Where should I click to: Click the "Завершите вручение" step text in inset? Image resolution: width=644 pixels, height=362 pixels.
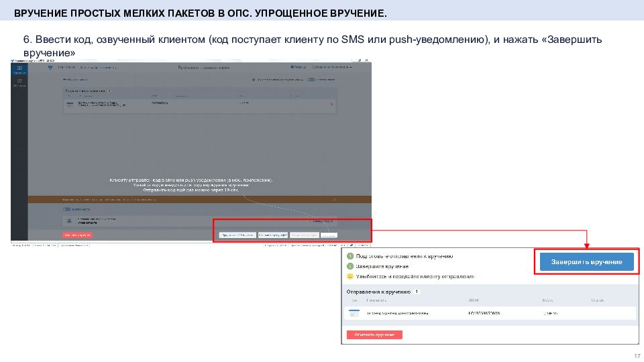[x=382, y=266]
